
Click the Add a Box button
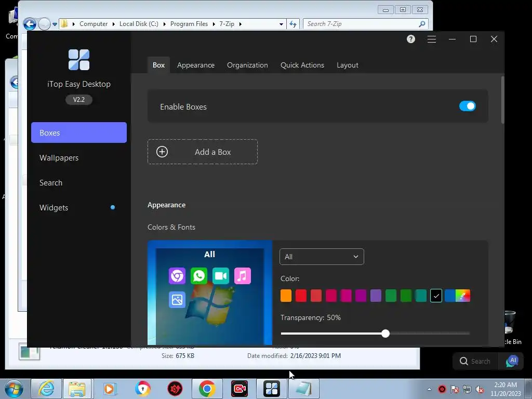click(203, 152)
